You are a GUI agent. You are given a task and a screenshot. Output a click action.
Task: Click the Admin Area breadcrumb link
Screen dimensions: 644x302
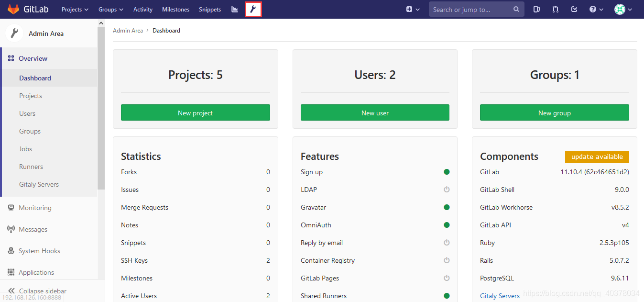[x=128, y=30]
